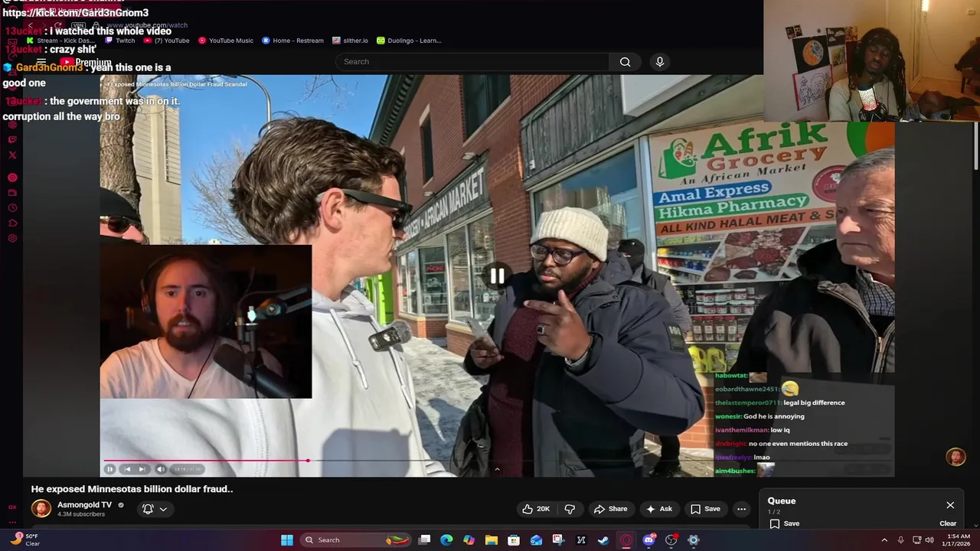Open Task View from taskbar
Image resolution: width=980 pixels, height=551 pixels.
click(x=424, y=540)
